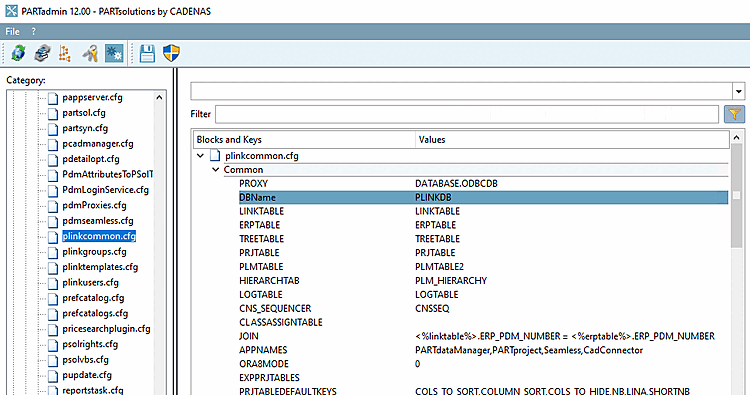Select plinkgroups.cfg in the category list
This screenshot has width=750, height=395.
click(94, 252)
